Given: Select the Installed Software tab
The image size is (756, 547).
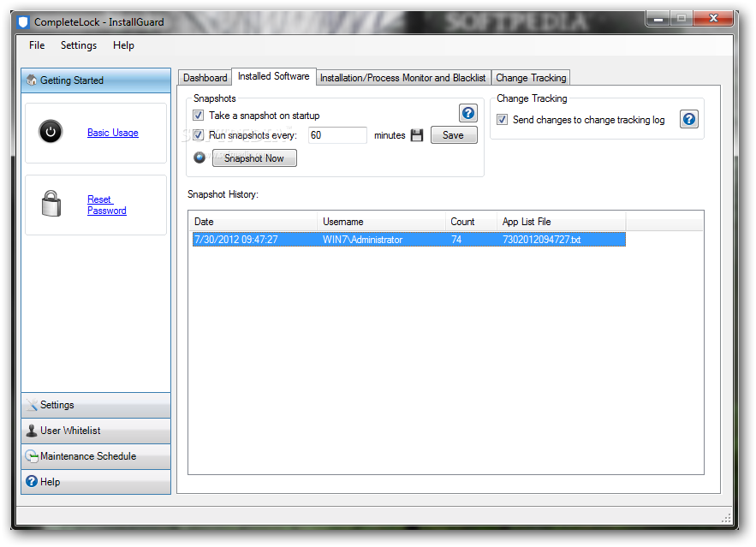Looking at the screenshot, I should point(274,76).
